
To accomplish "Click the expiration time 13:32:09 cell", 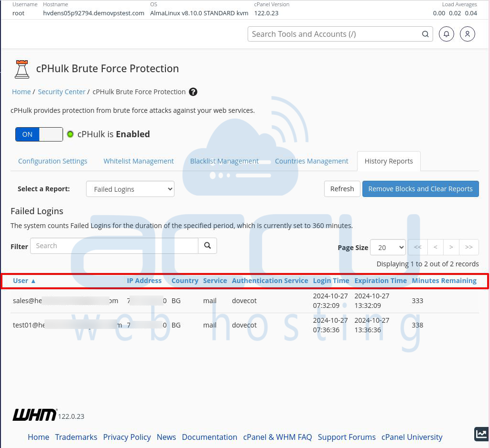I will pos(372,301).
